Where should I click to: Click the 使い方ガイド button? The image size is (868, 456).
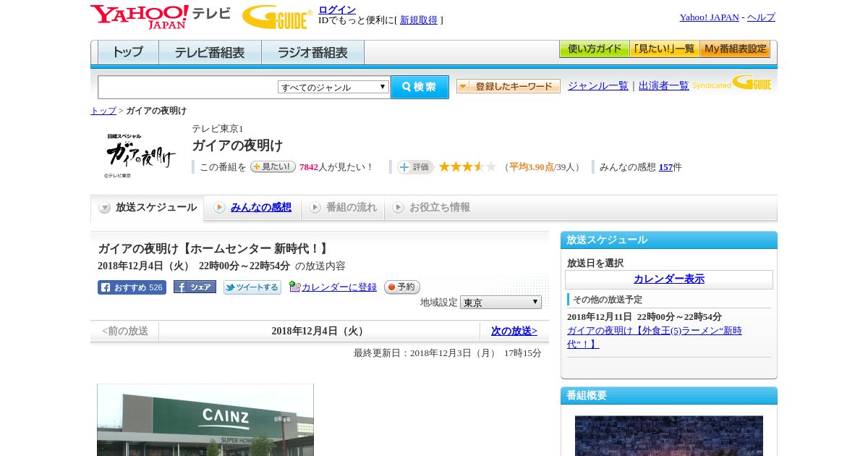(594, 49)
